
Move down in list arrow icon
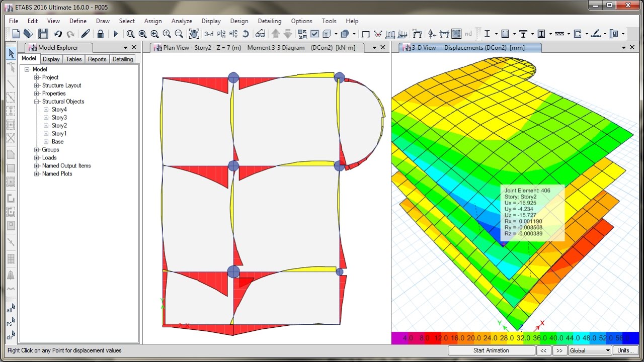coord(288,34)
